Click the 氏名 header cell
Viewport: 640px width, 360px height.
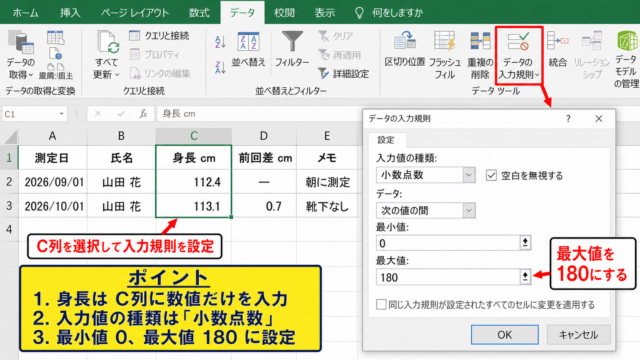[x=121, y=158]
